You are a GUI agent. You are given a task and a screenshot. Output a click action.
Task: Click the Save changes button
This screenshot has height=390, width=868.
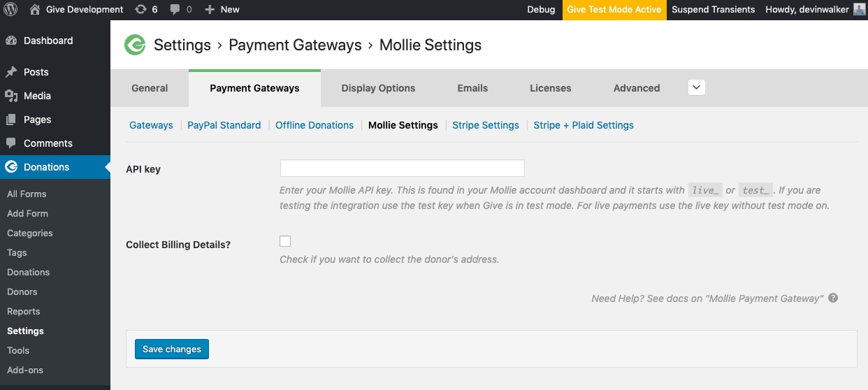click(172, 349)
